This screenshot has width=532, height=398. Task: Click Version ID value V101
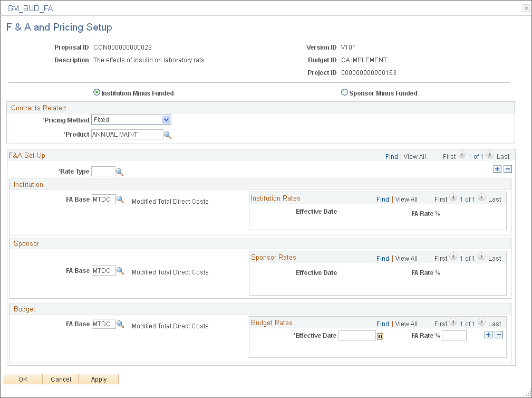348,47
